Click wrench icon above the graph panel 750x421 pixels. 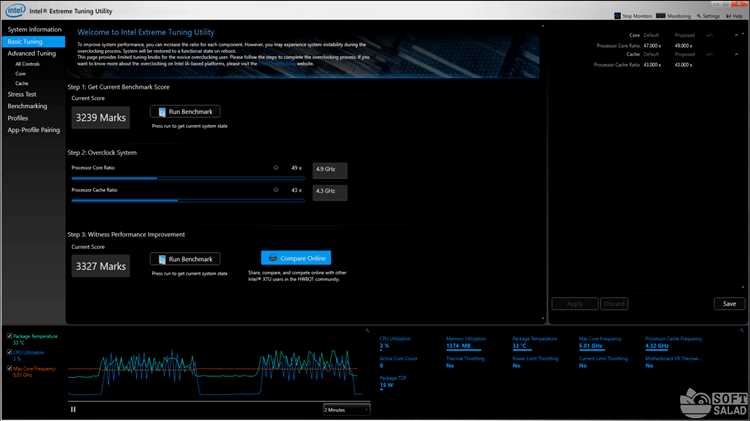[367, 331]
